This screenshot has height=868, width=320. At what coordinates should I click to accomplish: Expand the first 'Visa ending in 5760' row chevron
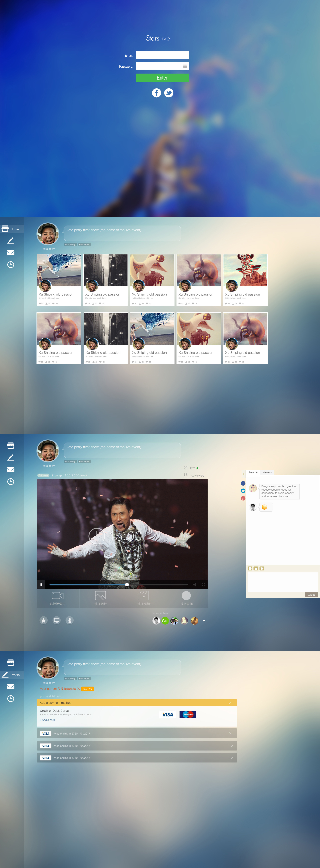[231, 734]
